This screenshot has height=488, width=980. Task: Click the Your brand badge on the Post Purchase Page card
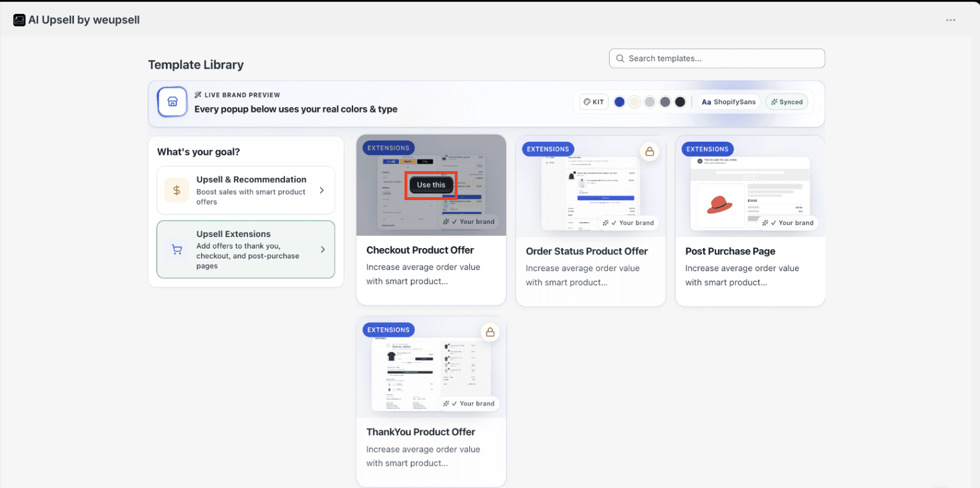(788, 223)
